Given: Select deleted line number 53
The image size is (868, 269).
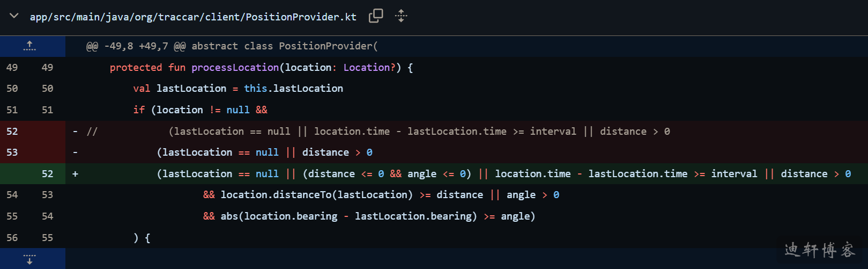Looking at the screenshot, I should coord(12,152).
